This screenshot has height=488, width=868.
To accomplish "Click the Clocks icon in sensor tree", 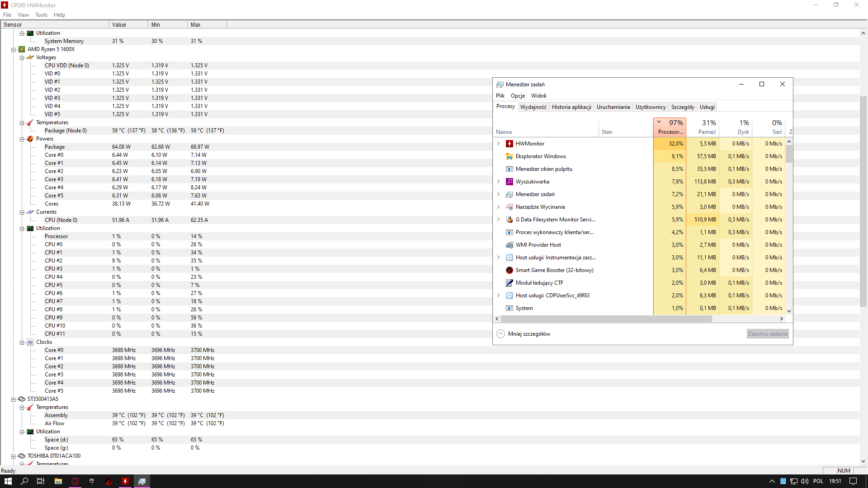I will pyautogui.click(x=30, y=342).
